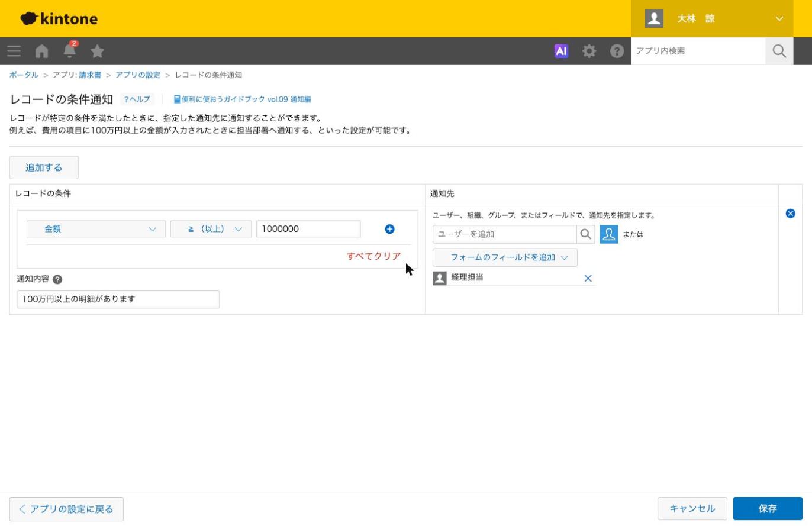This screenshot has height=526, width=812.
Task: Click the キャンセル button
Action: pyautogui.click(x=692, y=509)
